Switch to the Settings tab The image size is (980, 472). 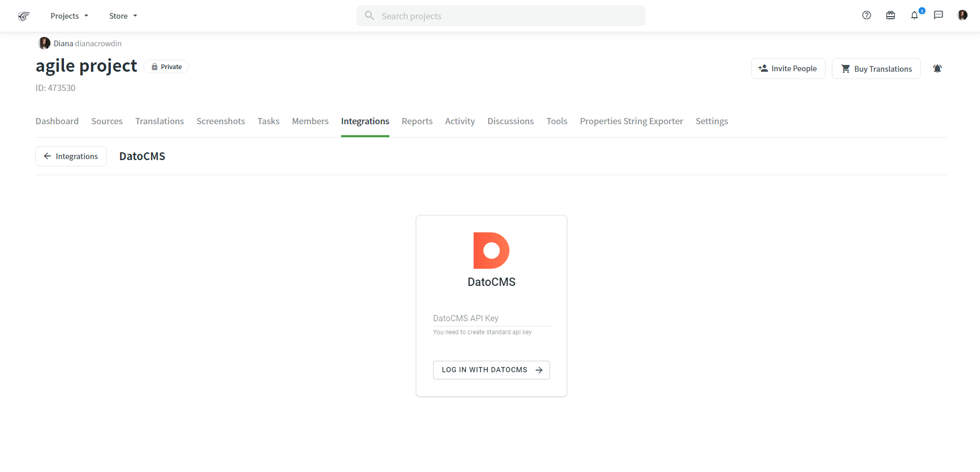tap(712, 121)
